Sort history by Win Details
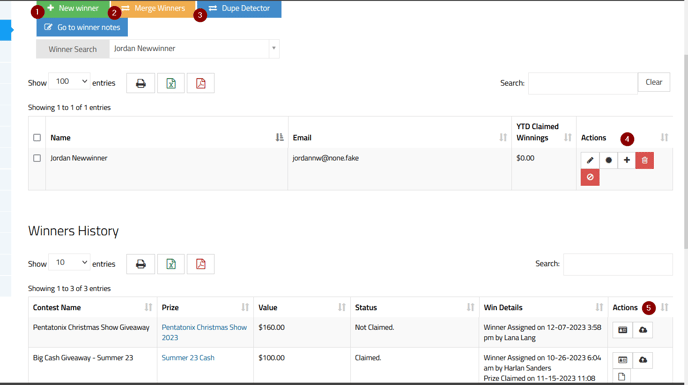 pyautogui.click(x=544, y=307)
